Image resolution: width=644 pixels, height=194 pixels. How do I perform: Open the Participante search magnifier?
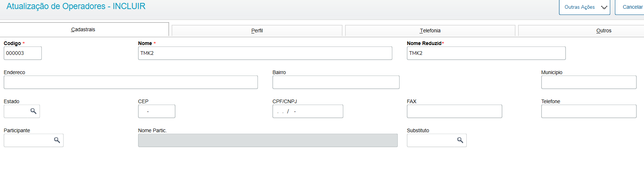click(x=57, y=140)
